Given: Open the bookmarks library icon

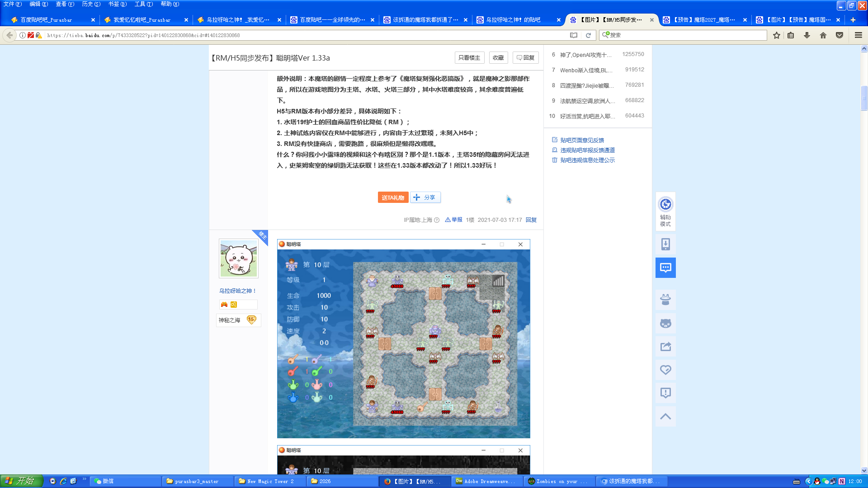Looking at the screenshot, I should pos(791,35).
